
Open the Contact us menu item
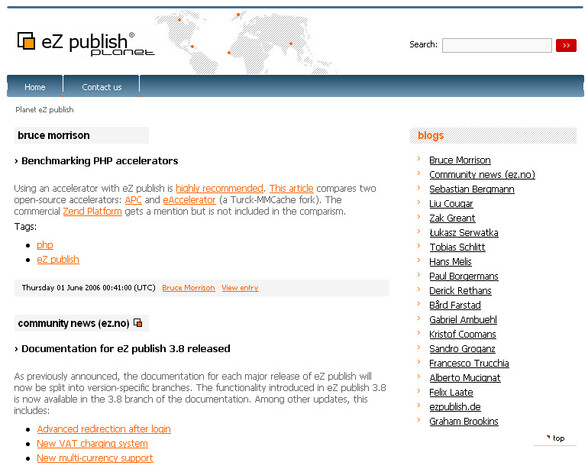click(102, 87)
